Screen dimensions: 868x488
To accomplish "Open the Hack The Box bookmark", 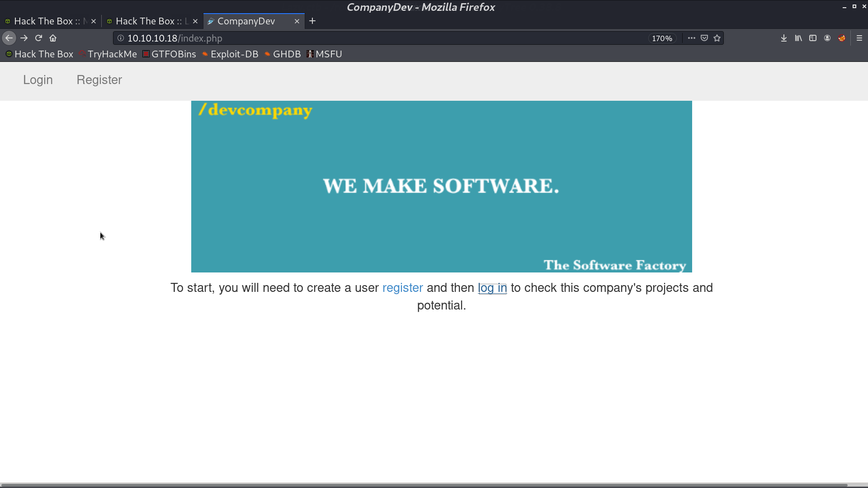I will point(39,54).
